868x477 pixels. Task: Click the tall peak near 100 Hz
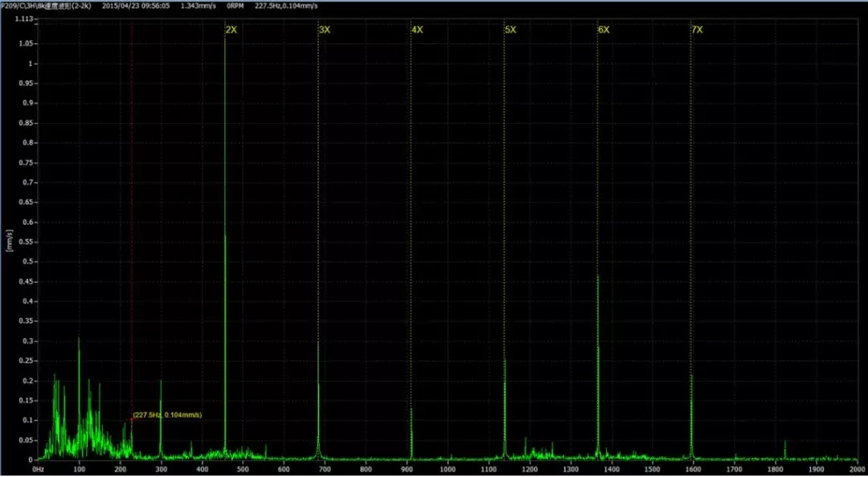[x=79, y=340]
